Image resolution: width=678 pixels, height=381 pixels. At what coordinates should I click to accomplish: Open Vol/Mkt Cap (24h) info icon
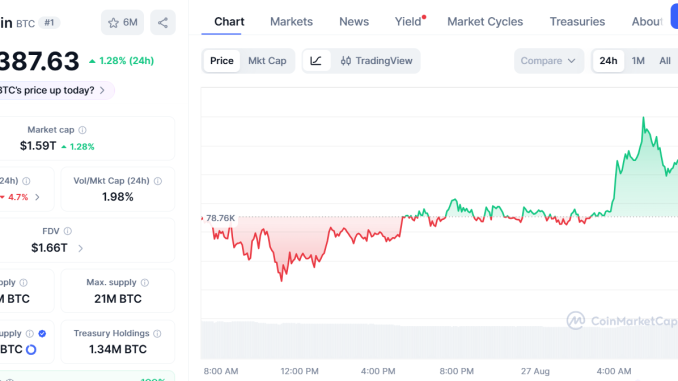(158, 181)
